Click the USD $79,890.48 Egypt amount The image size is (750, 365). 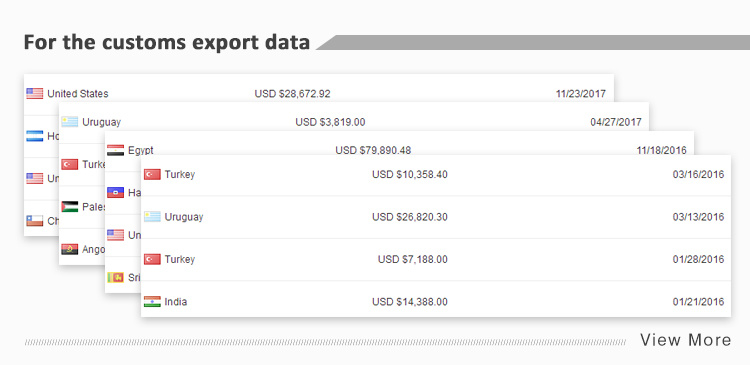[373, 150]
